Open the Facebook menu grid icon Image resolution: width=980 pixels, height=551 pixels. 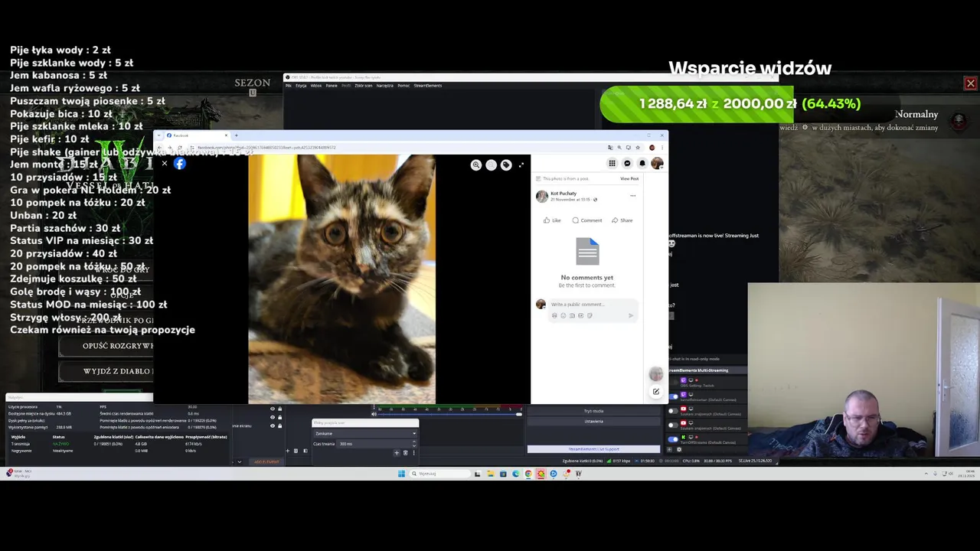[x=612, y=163]
